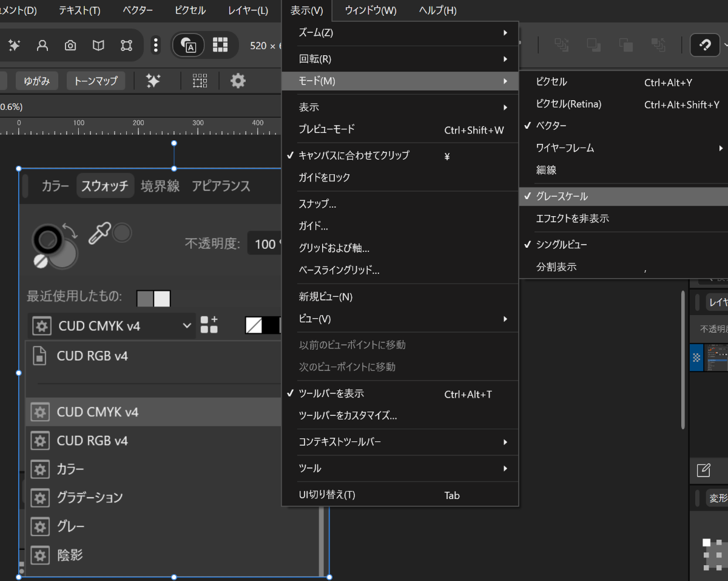Click the white recent swatch in canvas image
Image resolution: width=728 pixels, height=581 pixels.
coord(162,298)
